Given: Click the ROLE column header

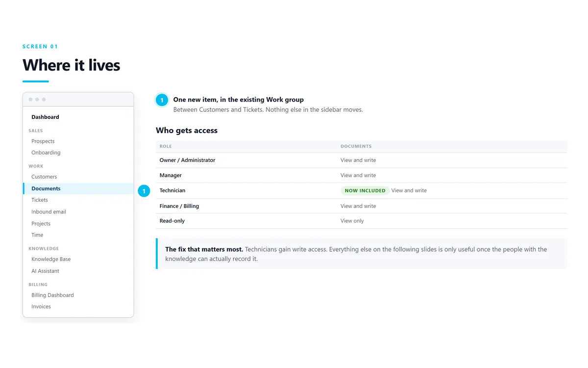Looking at the screenshot, I should pos(166,146).
